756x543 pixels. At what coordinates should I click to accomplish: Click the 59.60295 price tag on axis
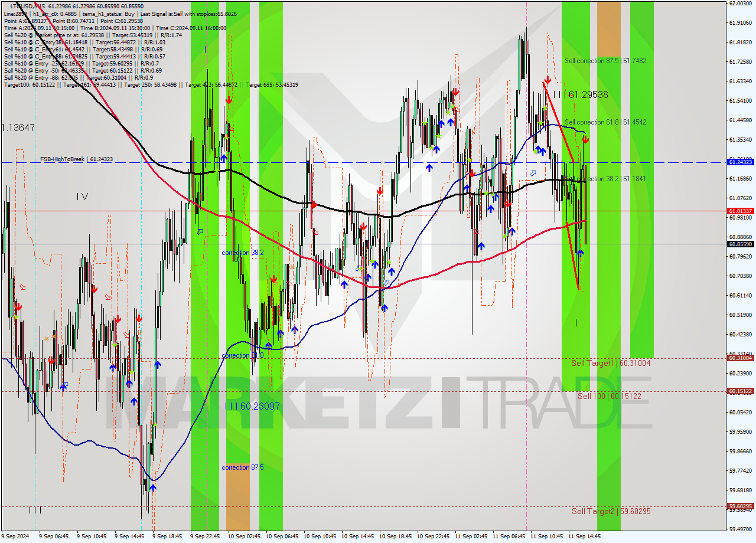740,506
